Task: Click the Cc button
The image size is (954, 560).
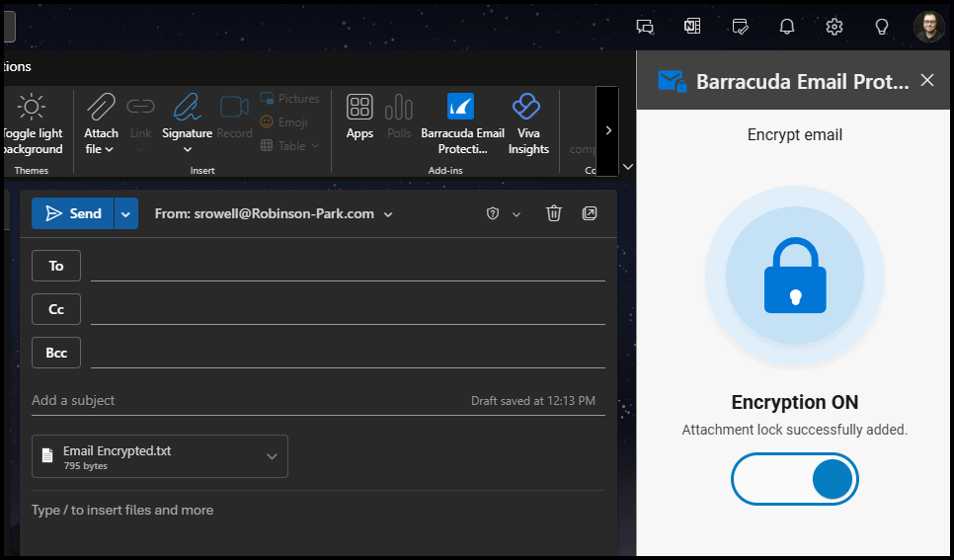Action: [x=56, y=309]
